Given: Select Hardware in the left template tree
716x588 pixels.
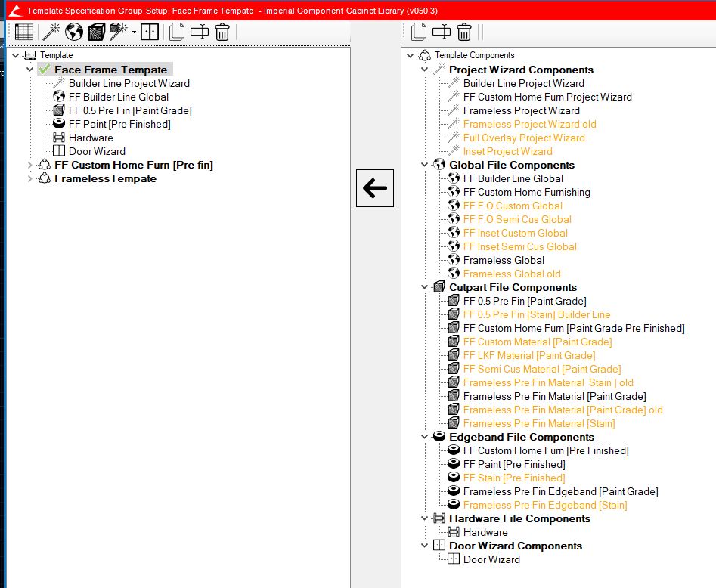Looking at the screenshot, I should (x=91, y=138).
